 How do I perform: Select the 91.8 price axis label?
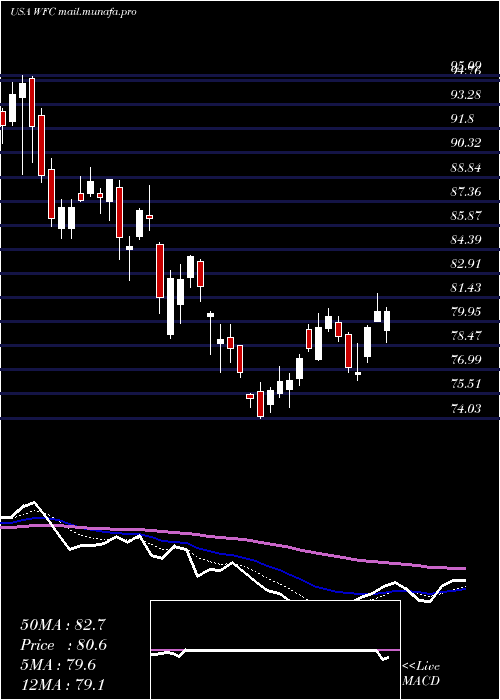[462, 119]
